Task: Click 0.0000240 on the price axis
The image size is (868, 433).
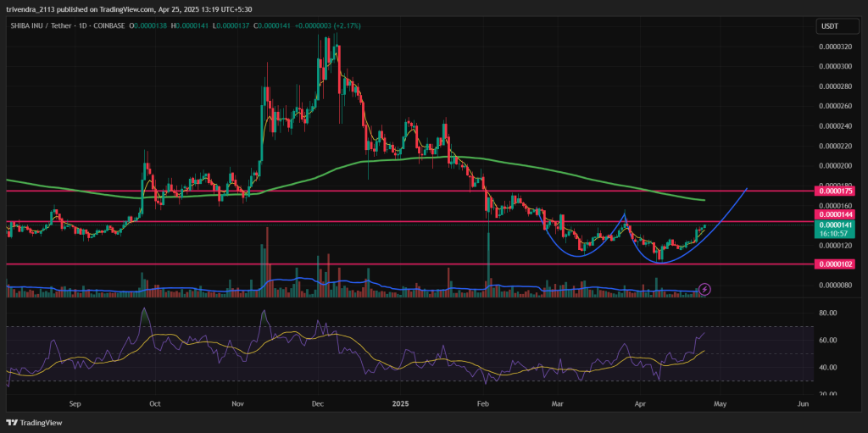Action: coord(834,125)
